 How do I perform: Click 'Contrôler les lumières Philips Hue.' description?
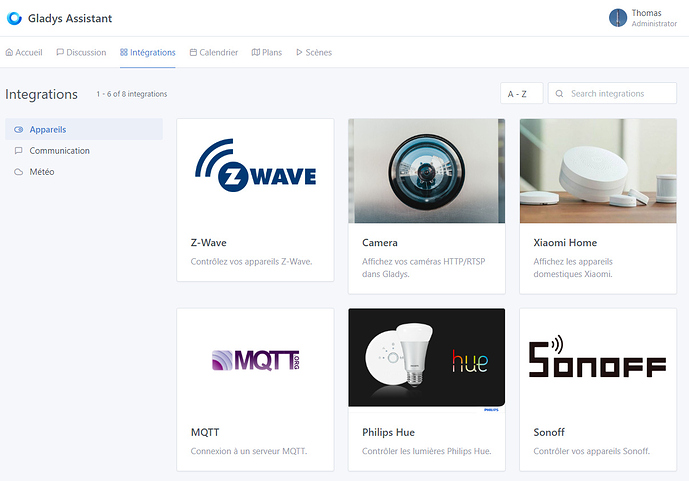pyautogui.click(x=427, y=451)
